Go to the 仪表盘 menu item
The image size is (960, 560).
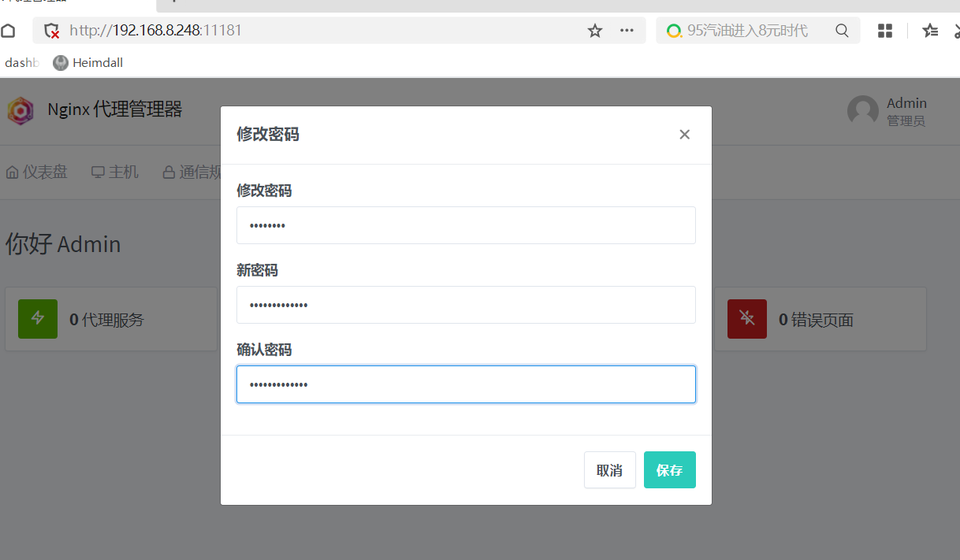coord(37,172)
